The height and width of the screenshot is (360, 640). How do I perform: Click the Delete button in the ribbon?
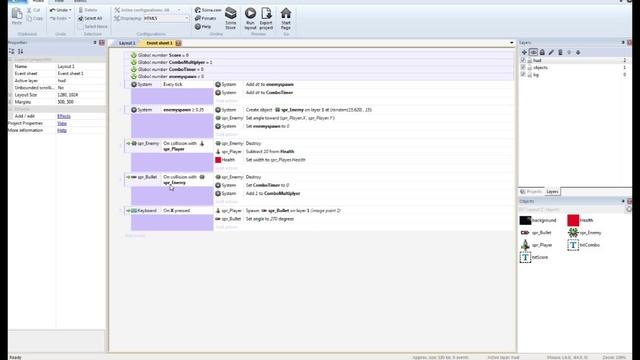tap(88, 10)
